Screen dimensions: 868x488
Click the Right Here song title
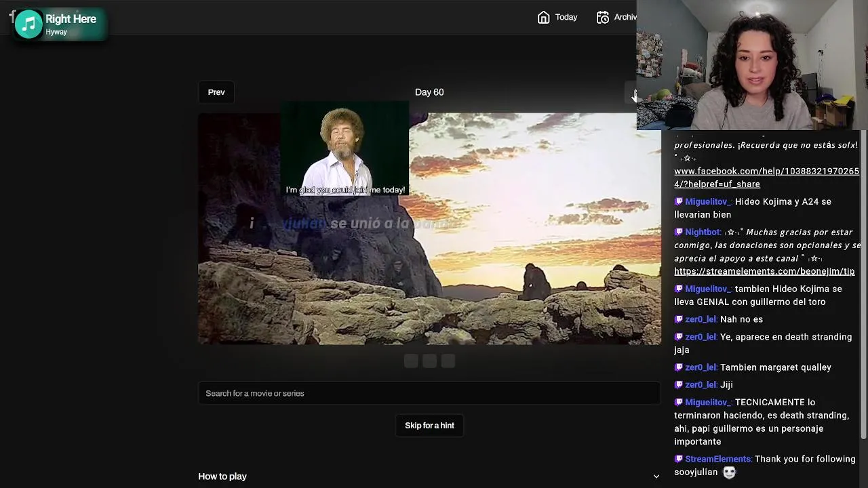click(71, 19)
